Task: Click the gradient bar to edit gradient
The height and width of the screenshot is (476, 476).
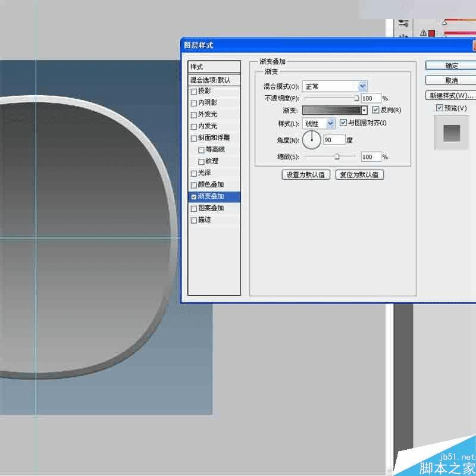Action: 332,110
